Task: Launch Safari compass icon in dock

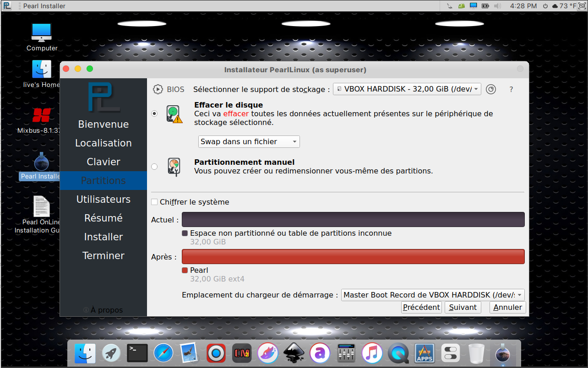Action: (x=163, y=353)
